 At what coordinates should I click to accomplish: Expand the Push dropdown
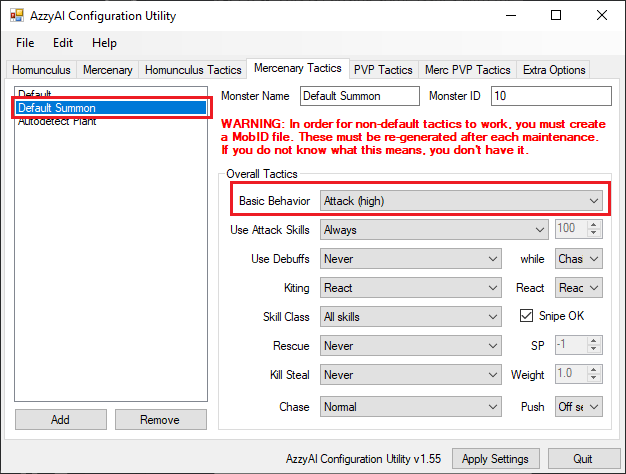579,407
